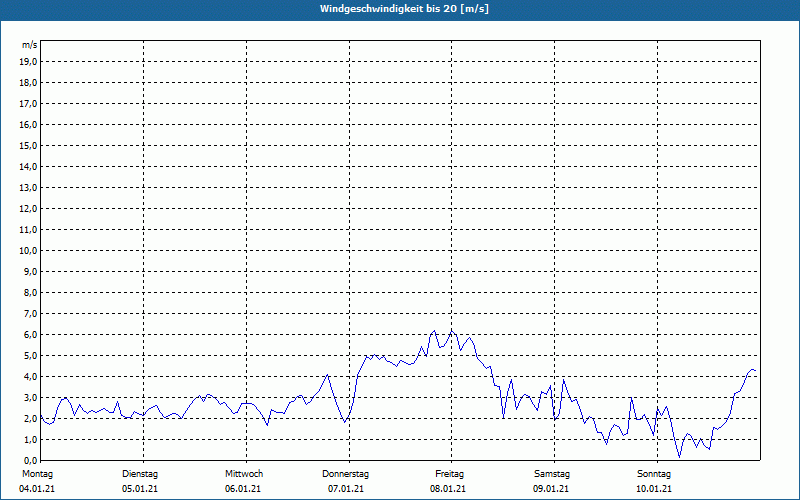The image size is (800, 500).
Task: Click the 'Sonntag' day label
Action: pyautogui.click(x=654, y=474)
